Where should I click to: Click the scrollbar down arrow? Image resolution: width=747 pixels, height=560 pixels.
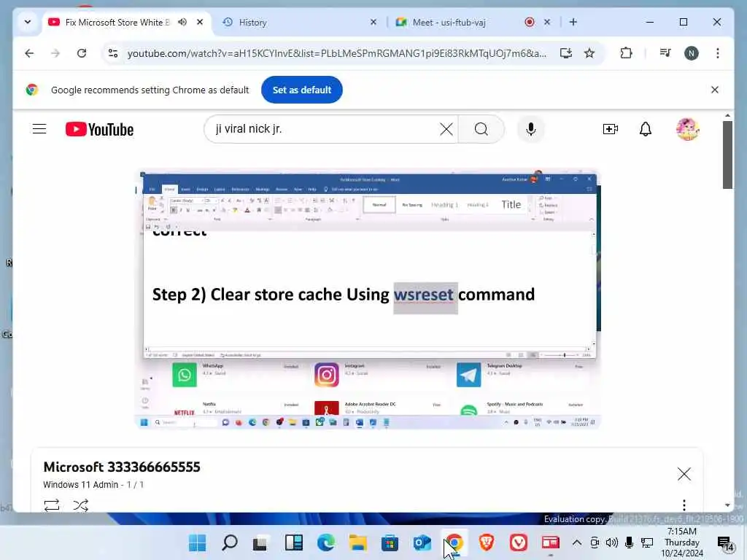pos(727,505)
